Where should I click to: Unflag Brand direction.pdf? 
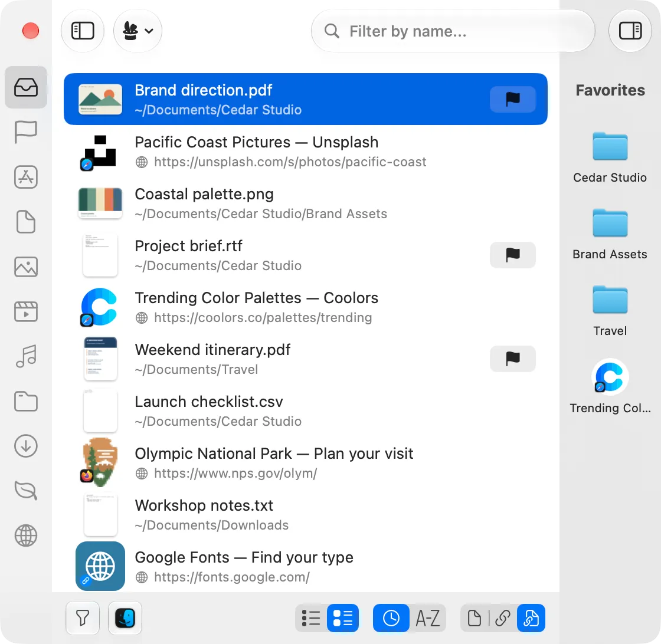pyautogui.click(x=513, y=99)
